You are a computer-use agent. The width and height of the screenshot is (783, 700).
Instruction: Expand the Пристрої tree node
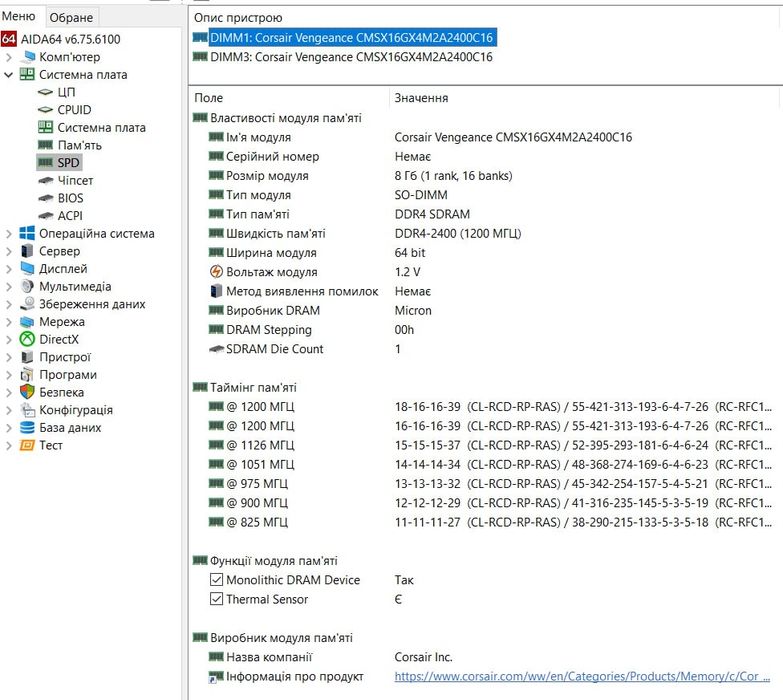8,357
